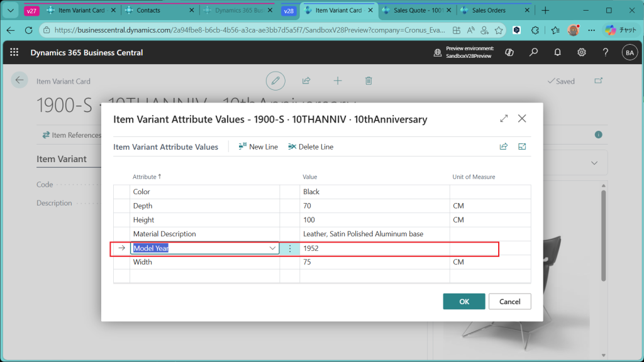Click the help question mark icon
The width and height of the screenshot is (644, 362).
coord(605,53)
